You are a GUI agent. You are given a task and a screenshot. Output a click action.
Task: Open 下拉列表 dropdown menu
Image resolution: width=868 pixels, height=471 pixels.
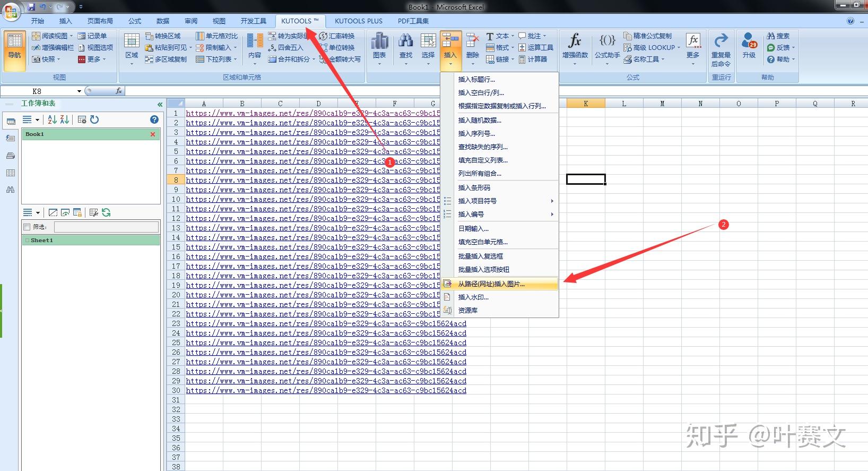tap(236, 59)
